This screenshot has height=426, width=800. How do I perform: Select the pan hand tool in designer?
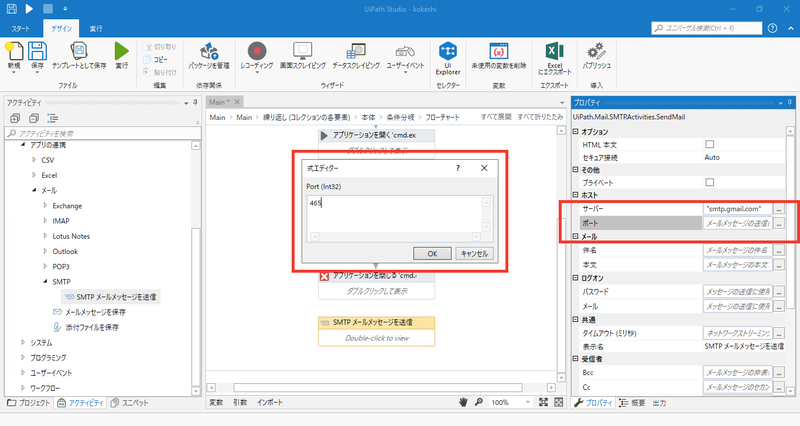coord(463,403)
